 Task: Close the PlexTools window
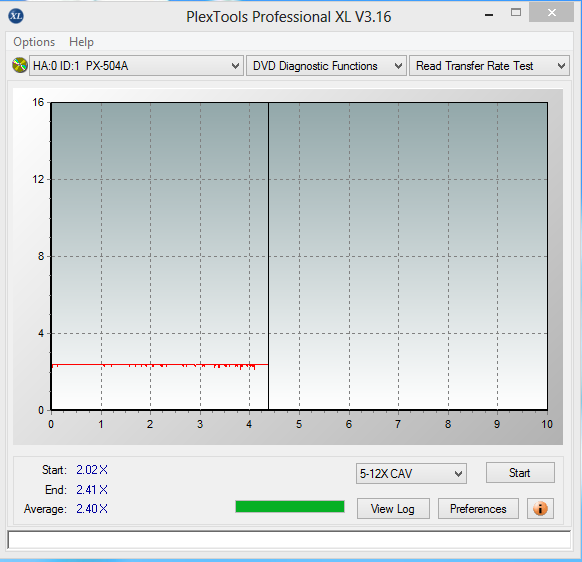[552, 13]
